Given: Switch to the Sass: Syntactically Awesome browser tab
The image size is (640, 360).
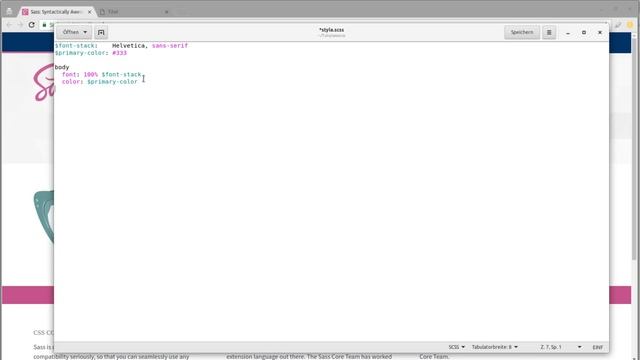Looking at the screenshot, I should click(55, 12).
